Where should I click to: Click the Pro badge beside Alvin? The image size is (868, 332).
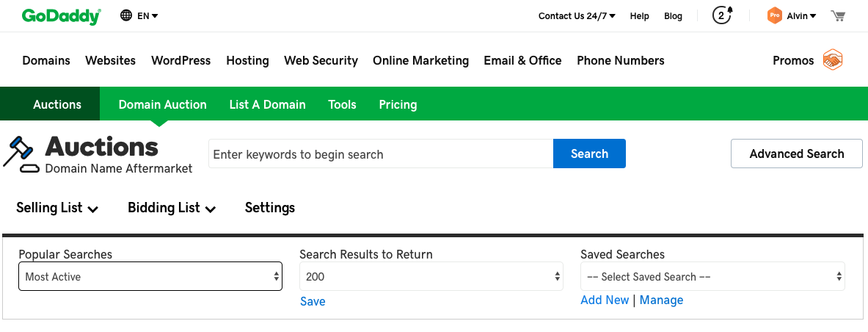774,15
